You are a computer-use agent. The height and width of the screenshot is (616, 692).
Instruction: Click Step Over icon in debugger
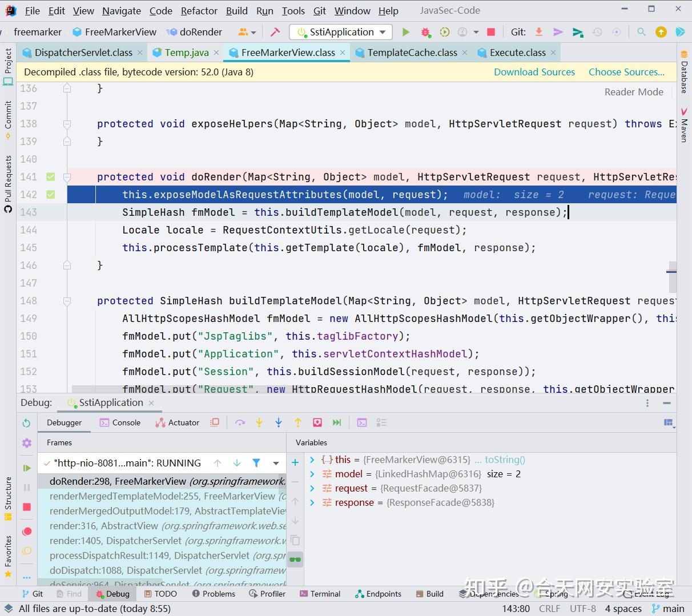point(240,422)
